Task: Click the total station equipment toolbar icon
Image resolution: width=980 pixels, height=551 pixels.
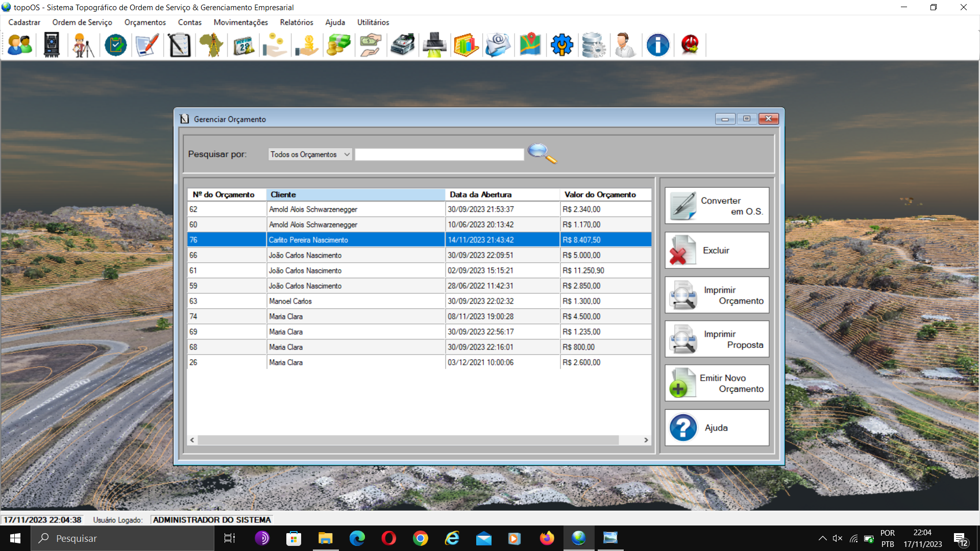Action: pos(52,45)
